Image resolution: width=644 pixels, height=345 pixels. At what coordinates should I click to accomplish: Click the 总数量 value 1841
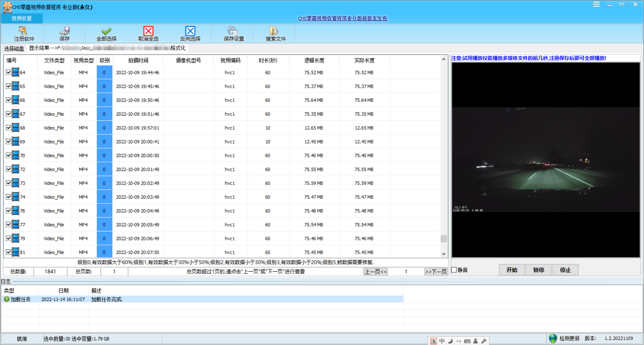pyautogui.click(x=50, y=272)
